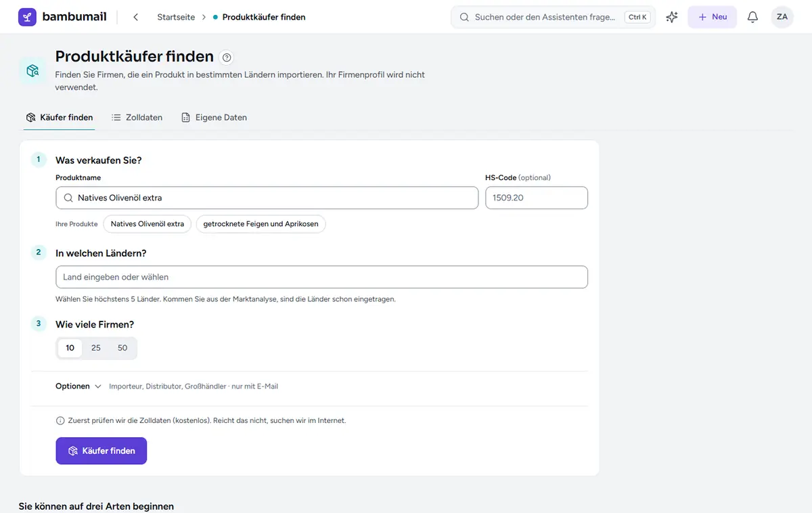The height and width of the screenshot is (513, 812).
Task: Open the notifications bell
Action: tap(752, 17)
